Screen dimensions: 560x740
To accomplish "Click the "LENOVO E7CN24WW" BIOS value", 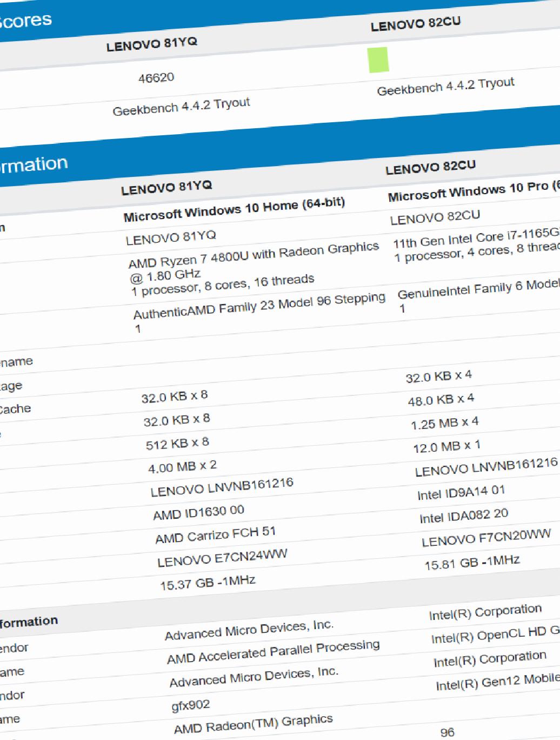I will [223, 558].
